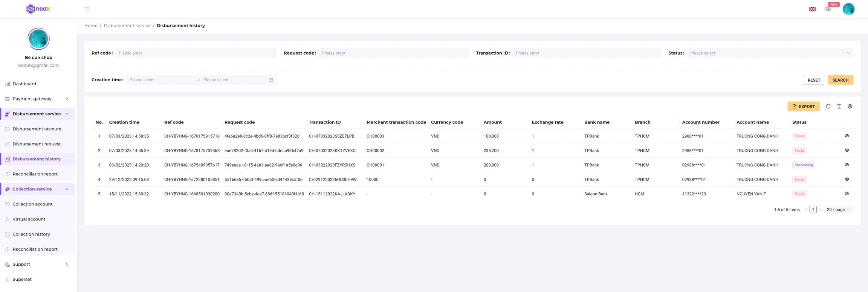Open table column settings gear icon
868x292 pixels.
[x=850, y=106]
